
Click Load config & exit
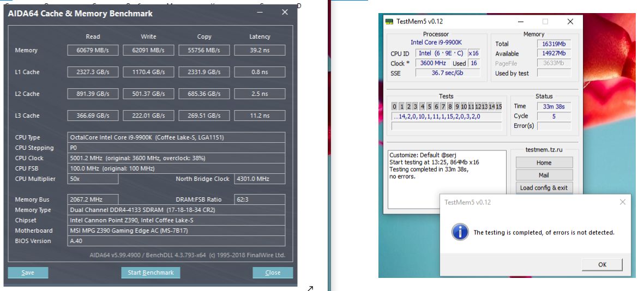coord(544,187)
